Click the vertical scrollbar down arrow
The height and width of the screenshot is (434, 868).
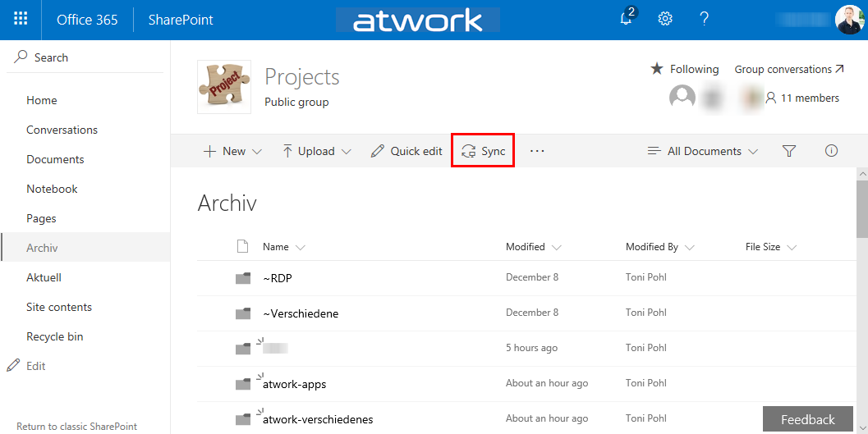(x=862, y=428)
